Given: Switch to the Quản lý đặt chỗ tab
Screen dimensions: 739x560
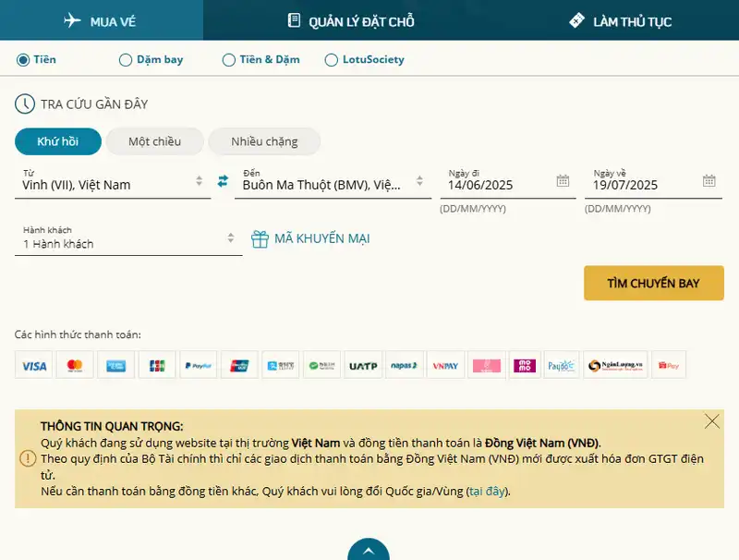Looking at the screenshot, I should [350, 20].
